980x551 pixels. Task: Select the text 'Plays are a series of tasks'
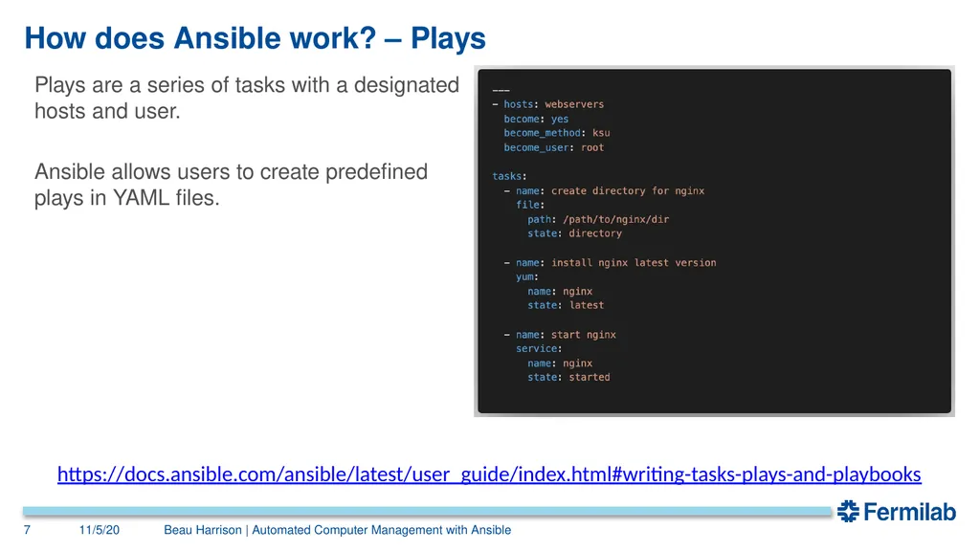[160, 85]
